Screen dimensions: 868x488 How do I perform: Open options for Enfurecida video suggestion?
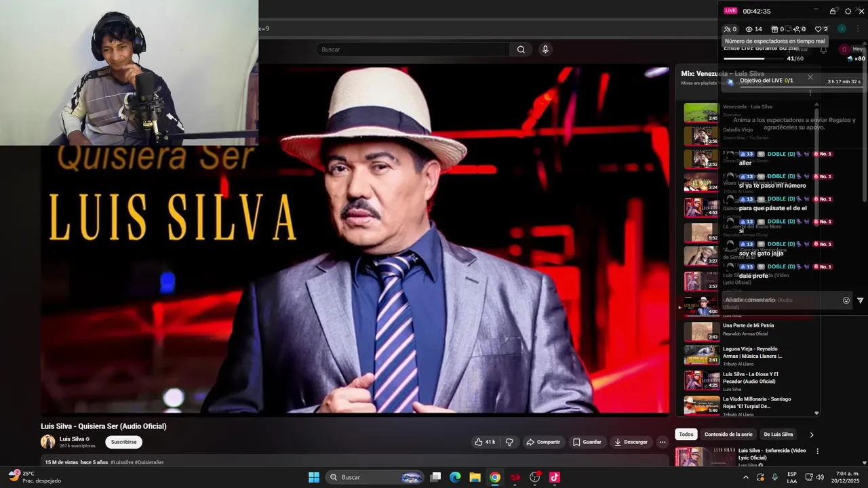pos(817,451)
